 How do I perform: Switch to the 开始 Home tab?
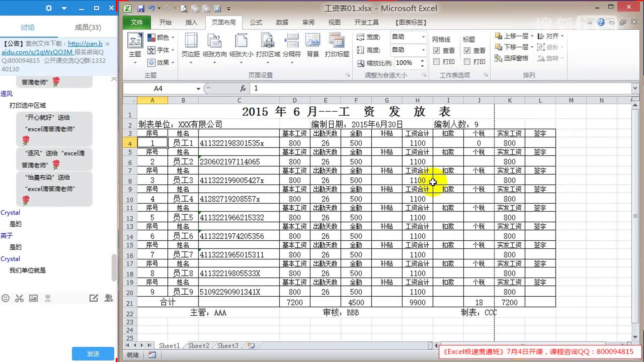click(165, 22)
